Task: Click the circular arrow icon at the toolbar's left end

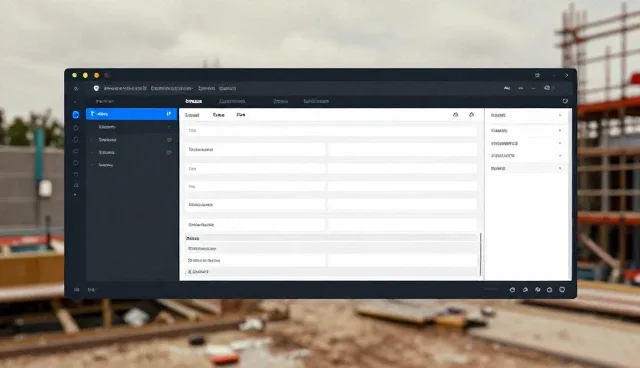Action: [x=76, y=89]
